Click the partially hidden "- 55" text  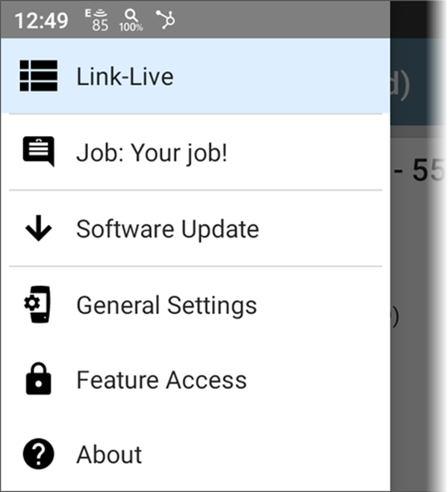tap(419, 170)
